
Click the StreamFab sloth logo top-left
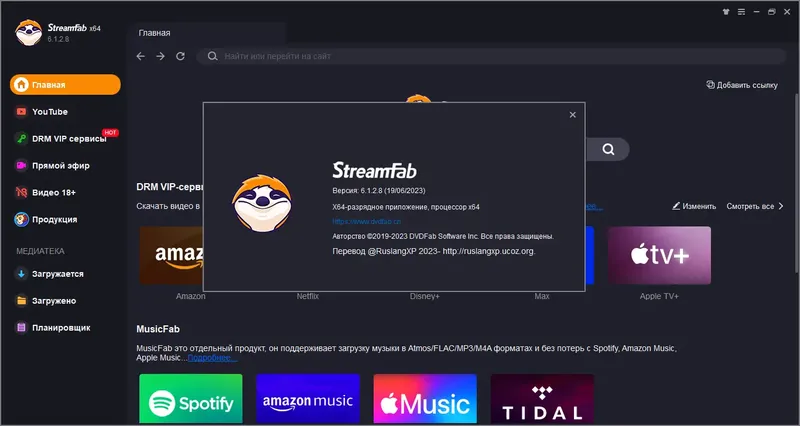[x=29, y=33]
